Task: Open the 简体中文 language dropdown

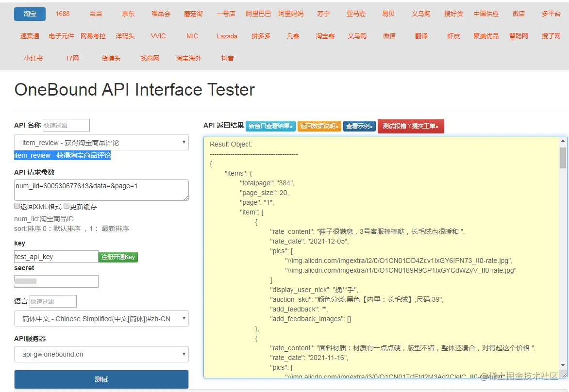Action: click(x=101, y=318)
